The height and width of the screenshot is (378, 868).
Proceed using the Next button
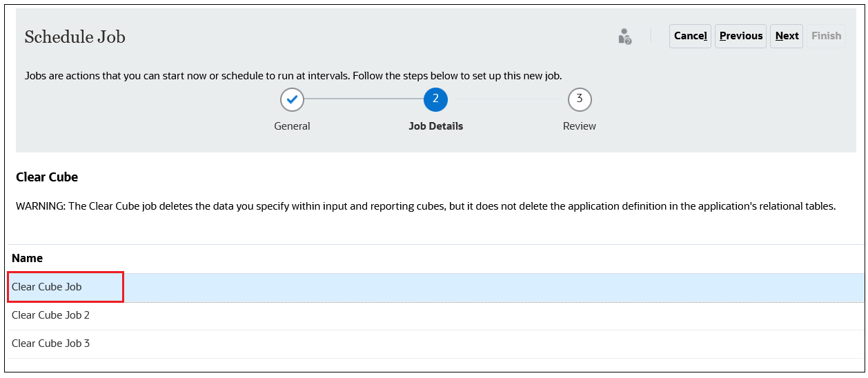tap(787, 36)
